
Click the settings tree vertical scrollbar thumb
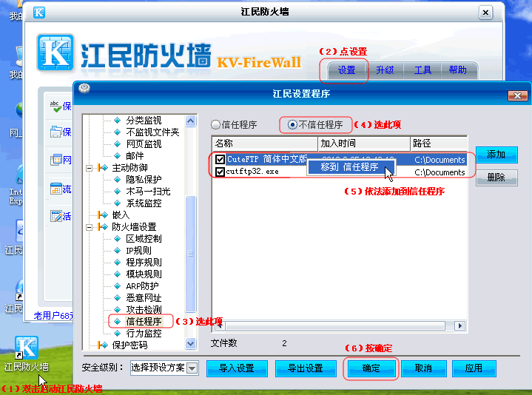coord(191,254)
